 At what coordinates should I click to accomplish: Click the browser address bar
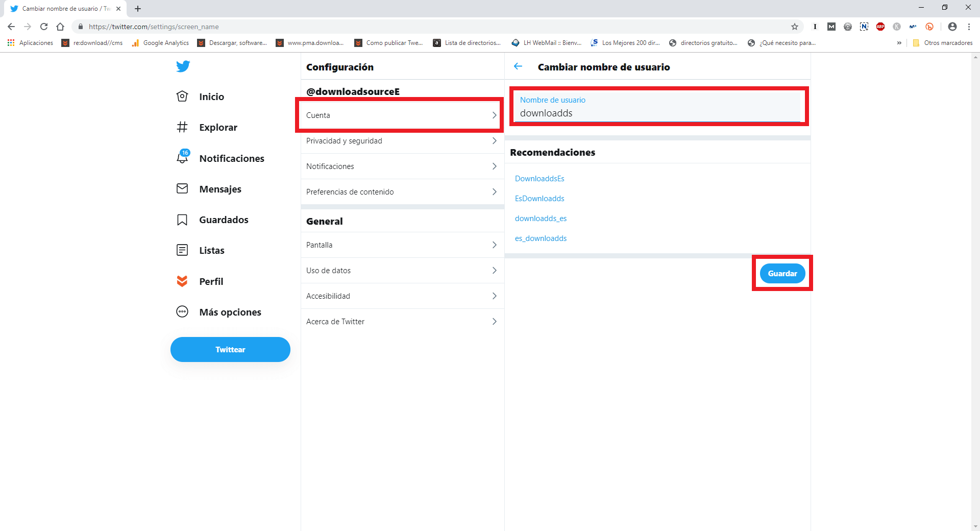click(434, 27)
